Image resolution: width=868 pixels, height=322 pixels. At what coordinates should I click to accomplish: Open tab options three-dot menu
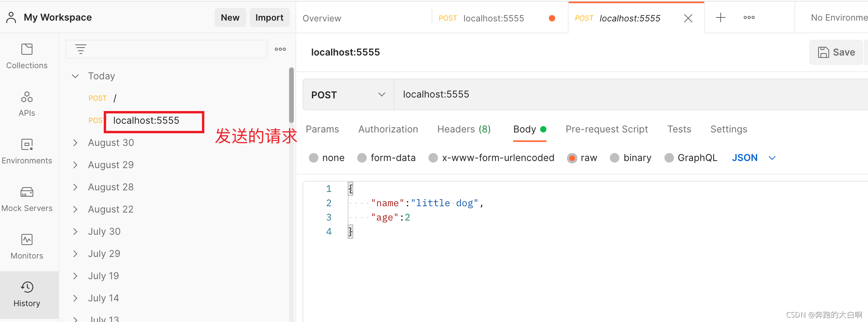pyautogui.click(x=749, y=17)
